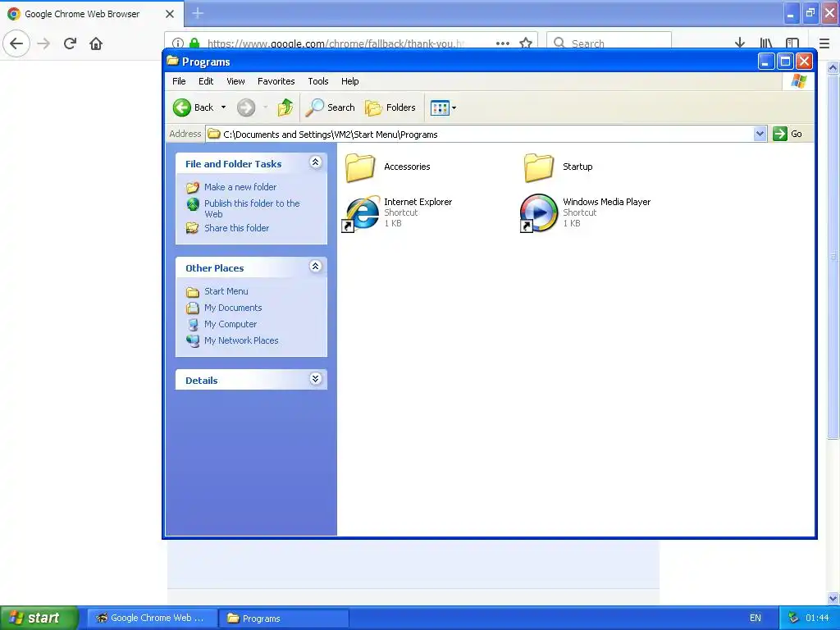
Task: Go to My Computer in Other Places
Action: 231,324
